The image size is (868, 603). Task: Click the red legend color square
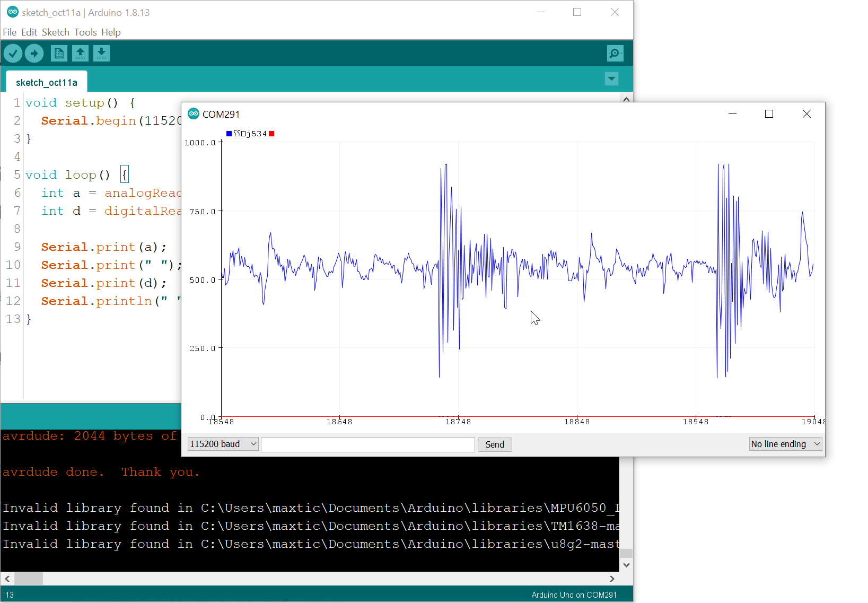(x=271, y=134)
